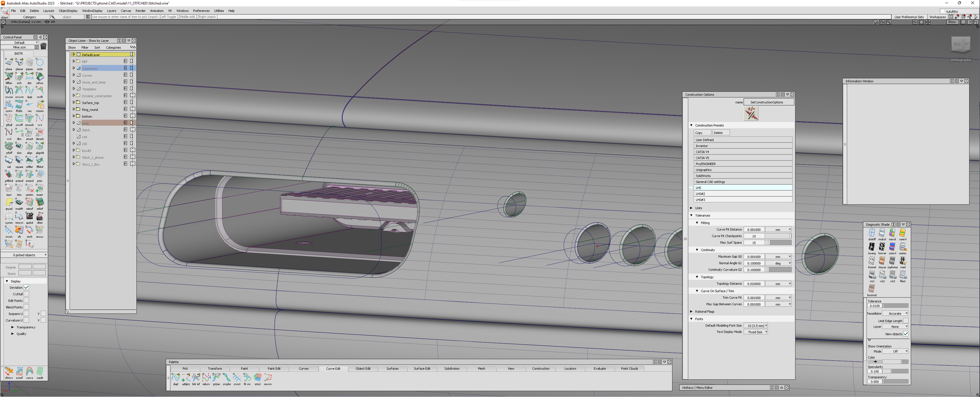Viewport: 980px width, 397px height.
Task: Enable the Limit Edge Length checkbox
Action: (x=906, y=321)
